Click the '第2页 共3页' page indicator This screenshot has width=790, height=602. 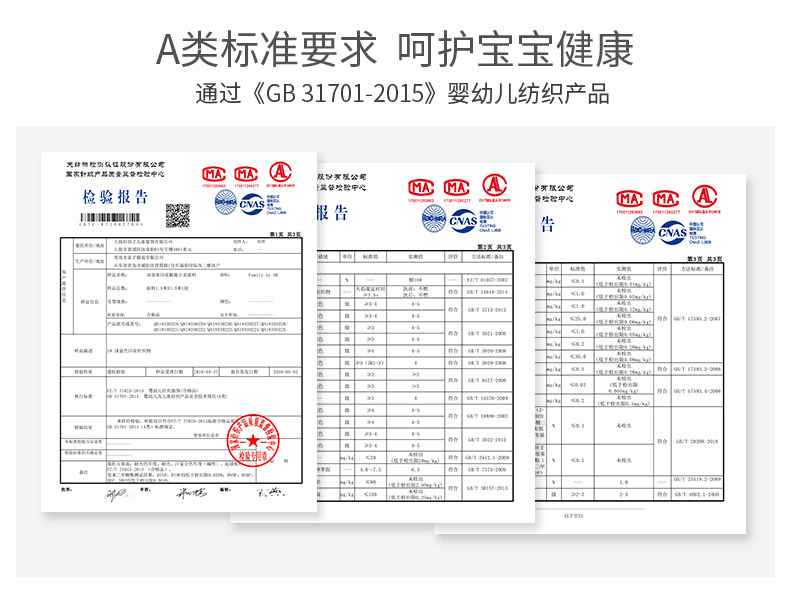[x=495, y=247]
